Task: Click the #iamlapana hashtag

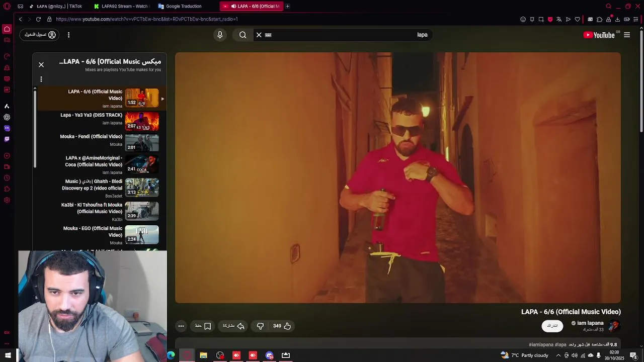Action: tap(541, 344)
